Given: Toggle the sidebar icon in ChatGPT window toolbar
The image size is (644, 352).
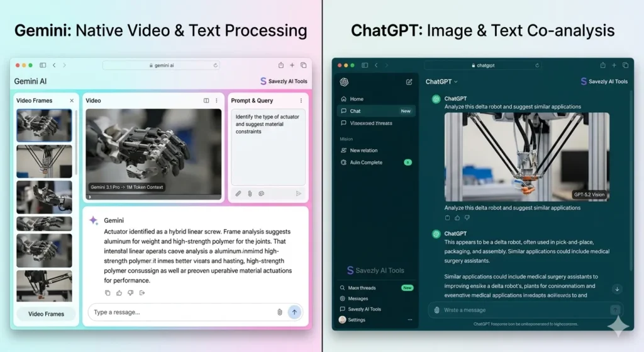Looking at the screenshot, I should (365, 65).
